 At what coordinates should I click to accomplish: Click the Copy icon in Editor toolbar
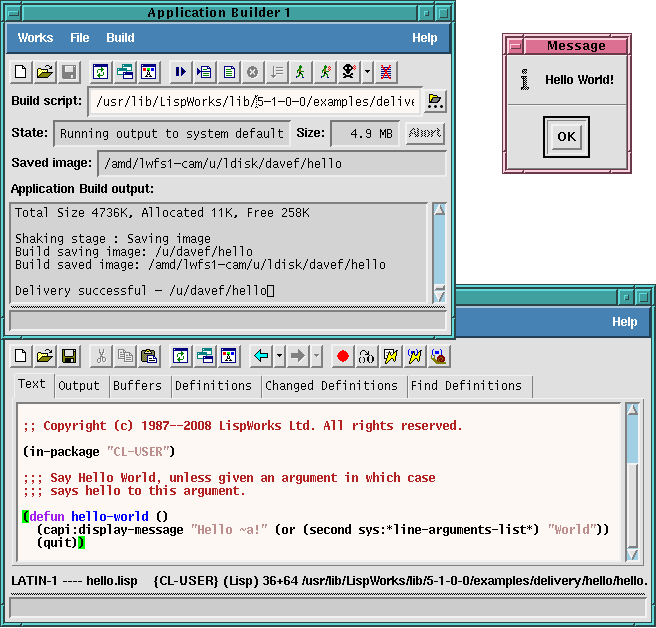tap(125, 356)
